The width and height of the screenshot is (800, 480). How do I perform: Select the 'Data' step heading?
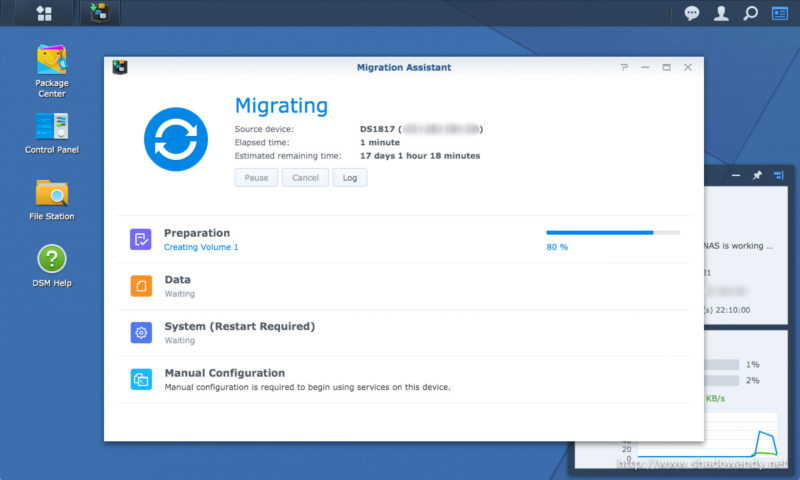(178, 280)
